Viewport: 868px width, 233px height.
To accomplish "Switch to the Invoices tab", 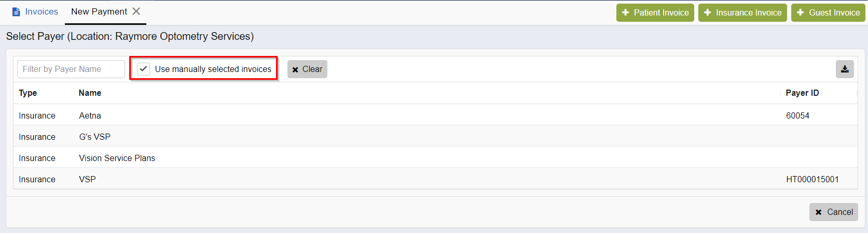I will pyautogui.click(x=35, y=11).
